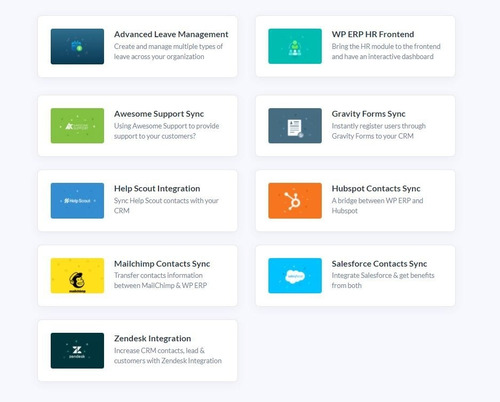Click the WP ERP HR Frontend teal icon
The height and width of the screenshot is (402, 500).
[x=295, y=46]
